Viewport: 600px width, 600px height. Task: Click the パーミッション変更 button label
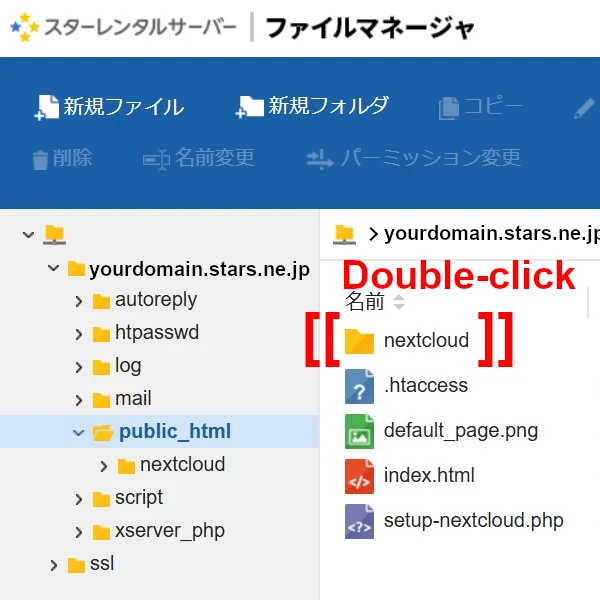pos(430,158)
